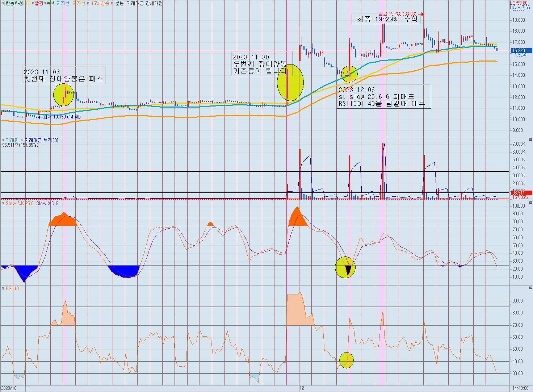Toggle the square marker before 빨강
533x392 pixels.
point(33,3)
